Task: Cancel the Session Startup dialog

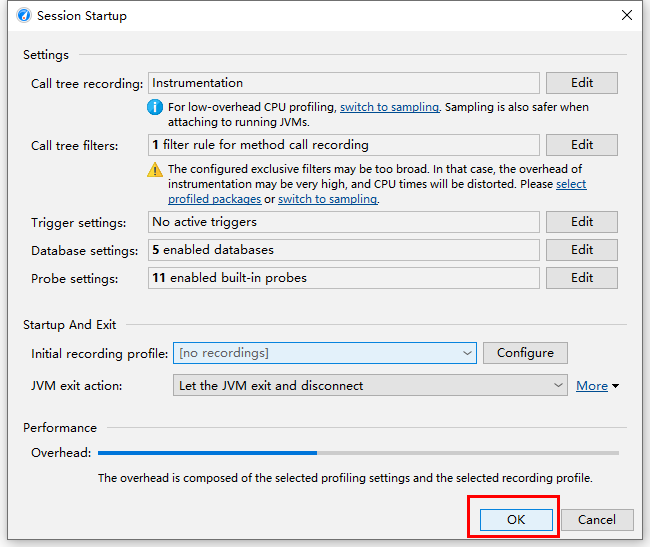Action: click(x=597, y=520)
